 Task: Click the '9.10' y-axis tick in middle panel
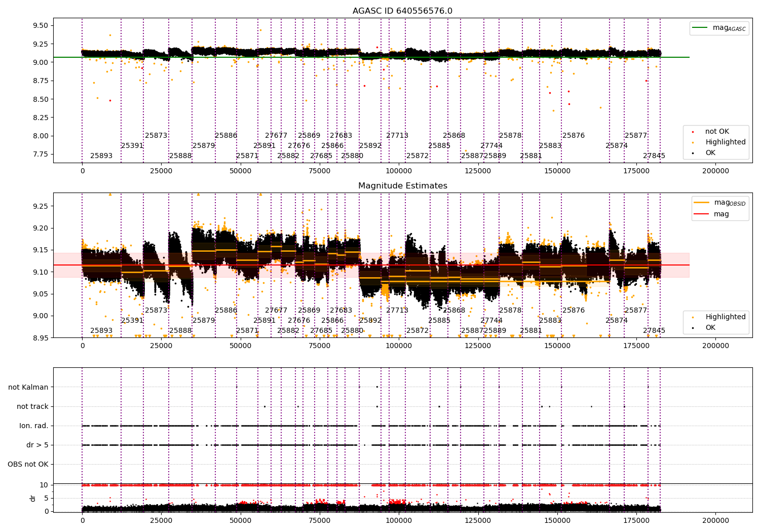(41, 272)
